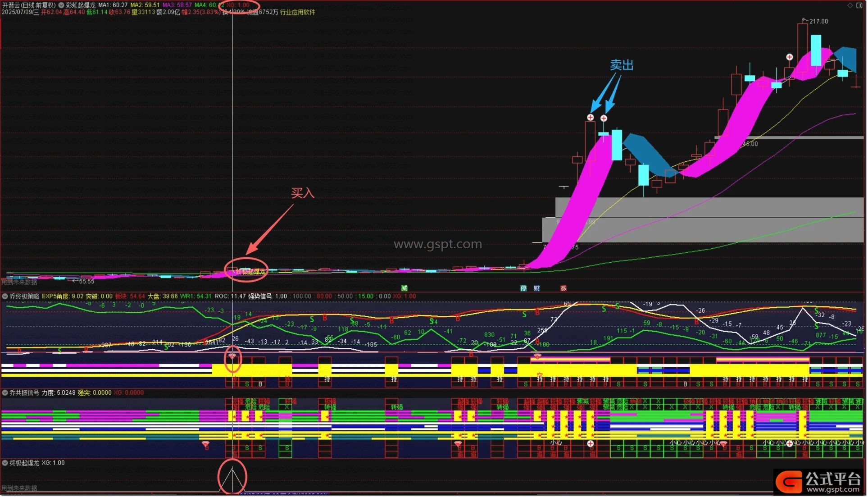The width and height of the screenshot is (868, 497).
Task: Expand the 乔终极策略 indicator dropdown arrow
Action: click(5, 296)
